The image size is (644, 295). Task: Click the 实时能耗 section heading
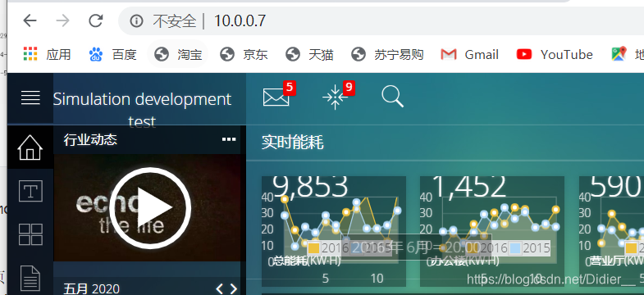tap(292, 143)
